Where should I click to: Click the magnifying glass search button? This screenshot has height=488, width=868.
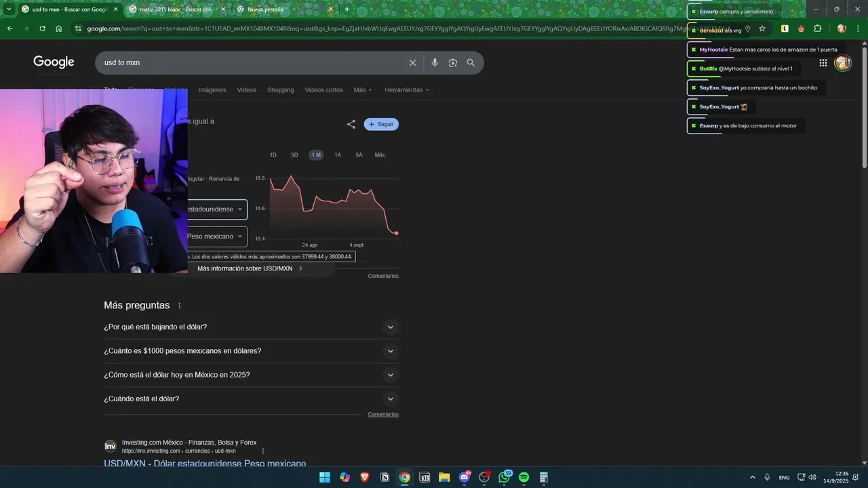click(471, 62)
